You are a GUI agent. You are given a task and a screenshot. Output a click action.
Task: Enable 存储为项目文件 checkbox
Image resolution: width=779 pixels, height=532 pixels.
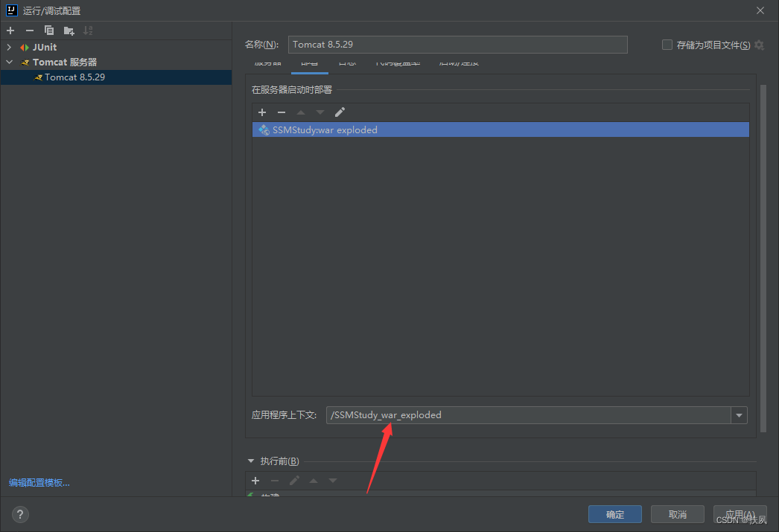667,45
